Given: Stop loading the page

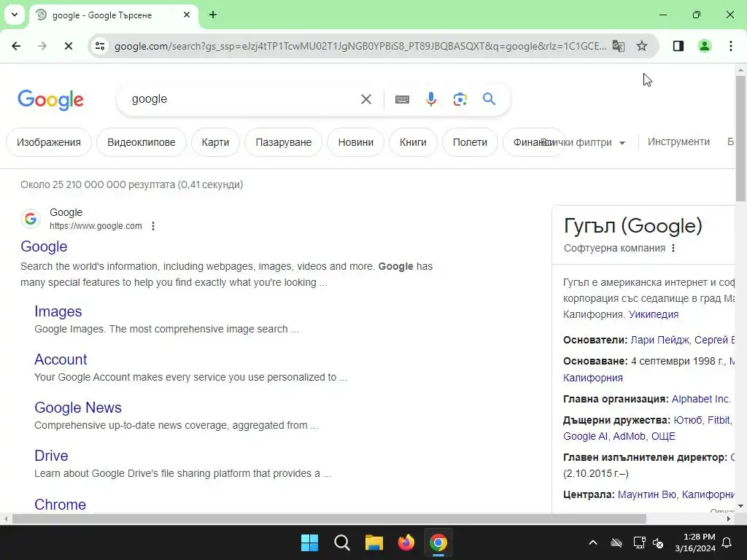Looking at the screenshot, I should click(68, 46).
